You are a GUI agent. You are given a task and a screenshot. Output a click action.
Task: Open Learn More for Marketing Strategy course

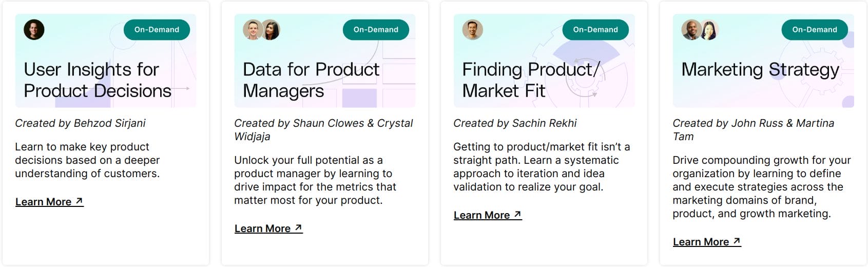pyautogui.click(x=701, y=242)
